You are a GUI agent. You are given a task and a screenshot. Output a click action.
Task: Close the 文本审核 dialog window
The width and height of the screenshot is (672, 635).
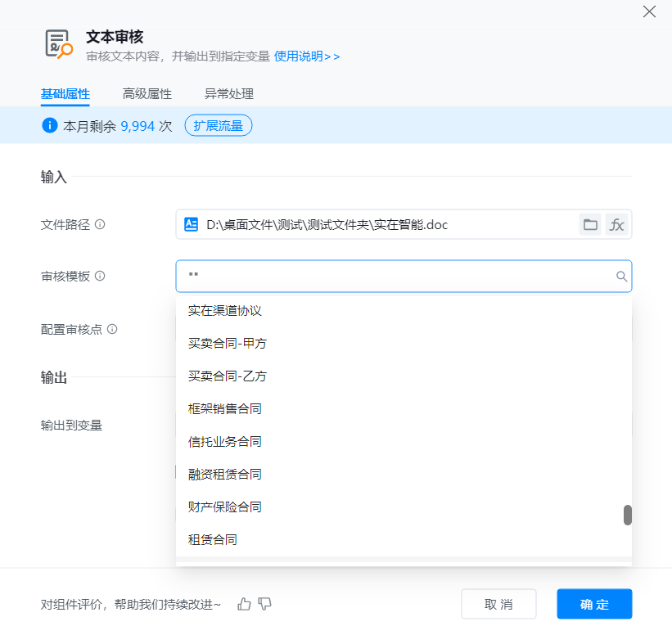[649, 11]
